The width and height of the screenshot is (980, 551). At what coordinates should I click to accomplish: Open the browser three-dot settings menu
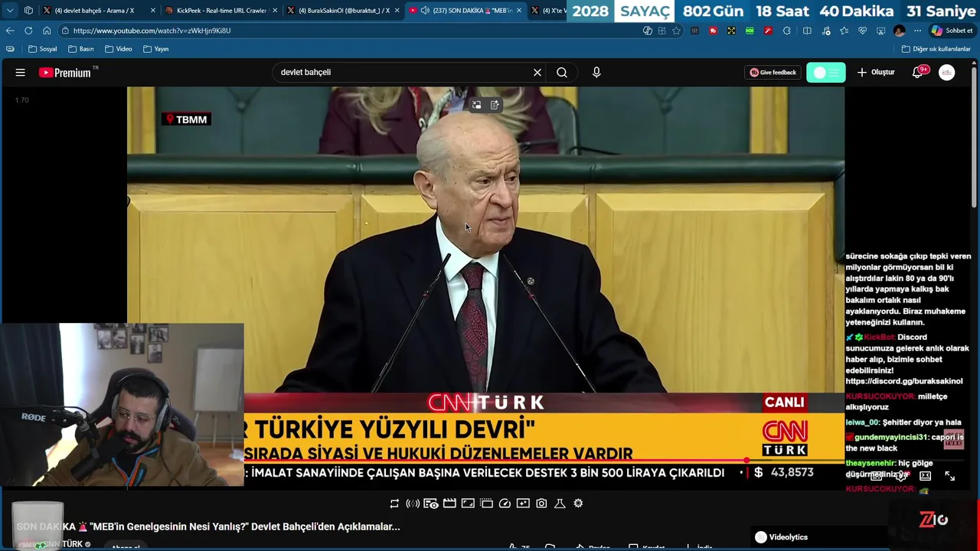pos(917,31)
